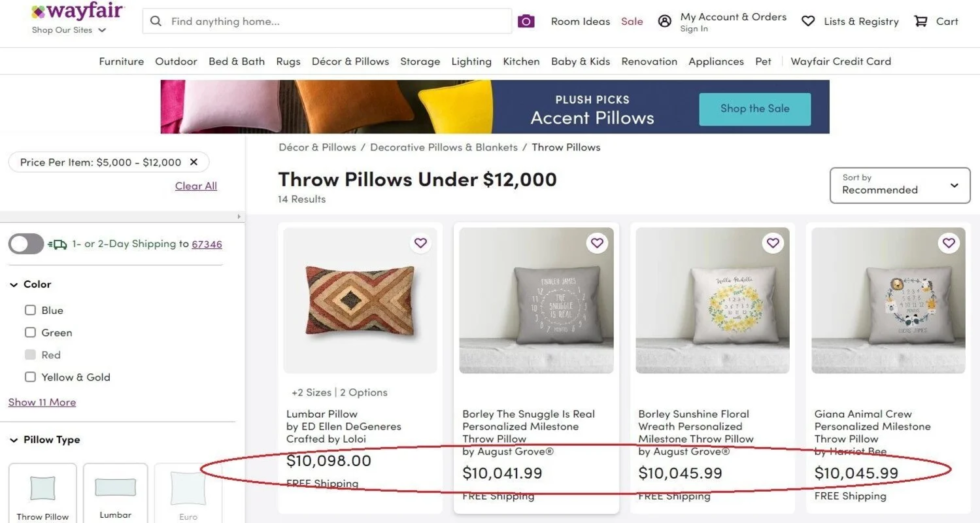Toggle 1- or 2-Day Shipping switch
The image size is (980, 523).
point(26,244)
